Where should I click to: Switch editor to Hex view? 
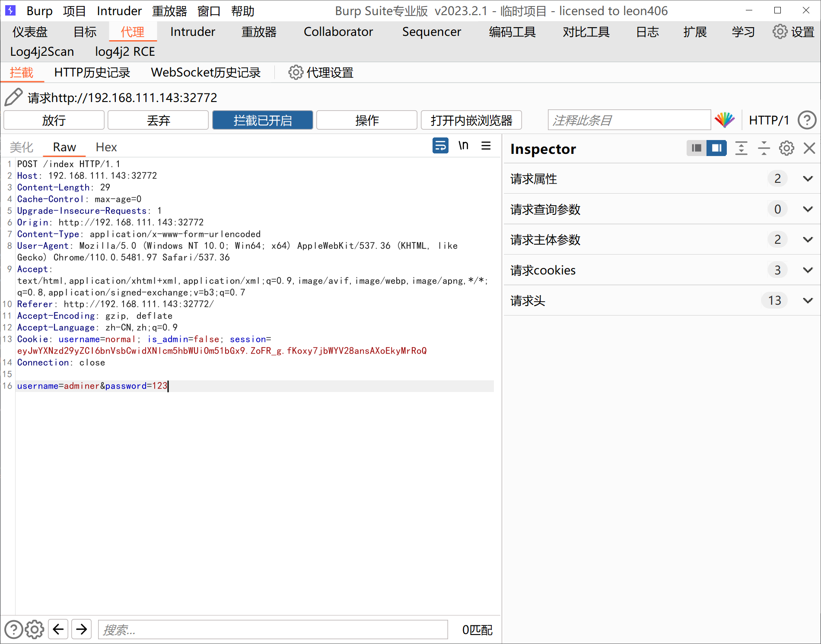(106, 147)
